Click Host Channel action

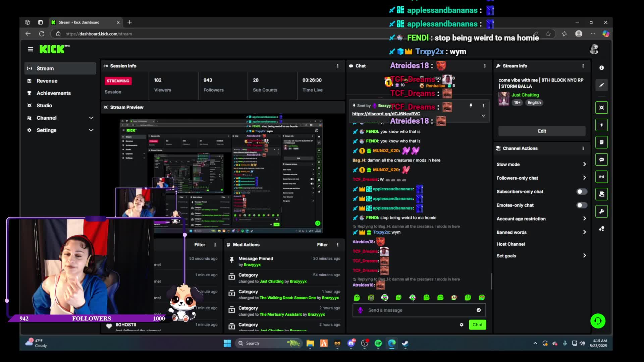(511, 244)
